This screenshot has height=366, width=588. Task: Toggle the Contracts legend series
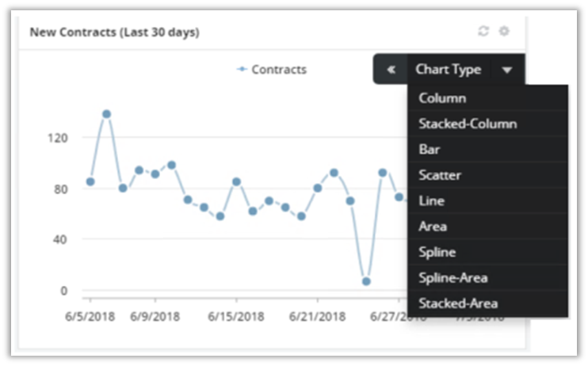pyautogui.click(x=272, y=70)
